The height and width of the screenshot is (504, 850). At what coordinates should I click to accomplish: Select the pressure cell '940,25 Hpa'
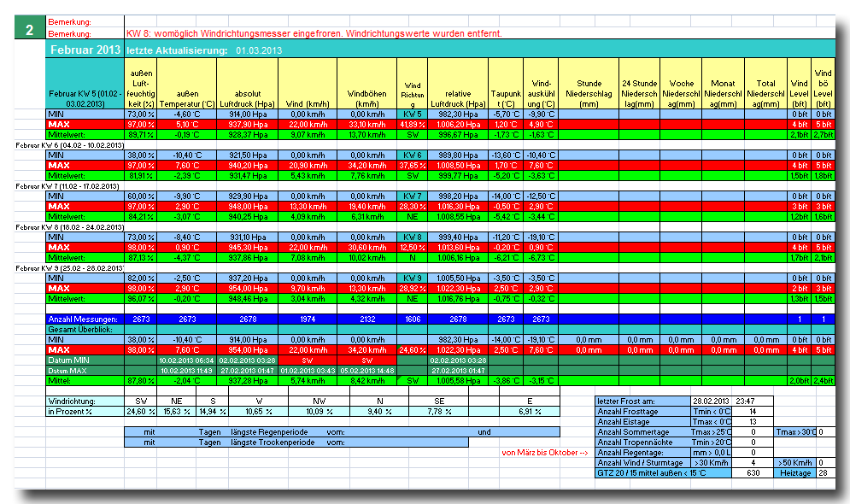click(247, 217)
